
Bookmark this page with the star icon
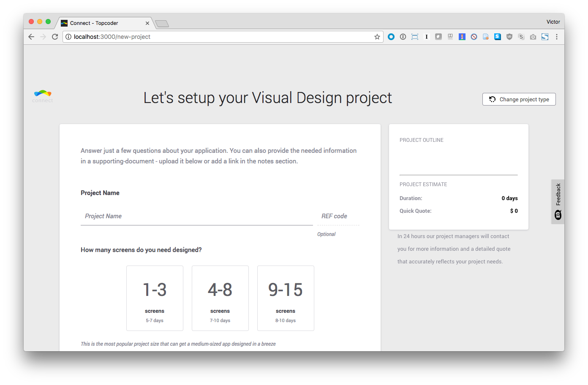coord(377,37)
